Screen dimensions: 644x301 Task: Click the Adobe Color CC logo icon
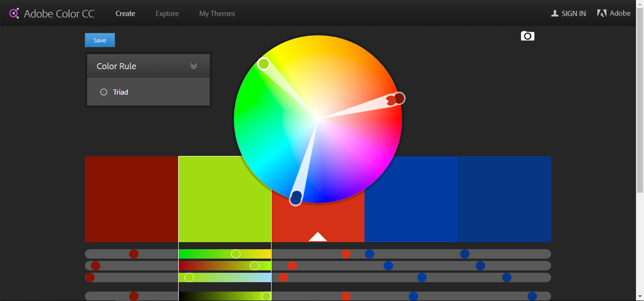(x=14, y=13)
